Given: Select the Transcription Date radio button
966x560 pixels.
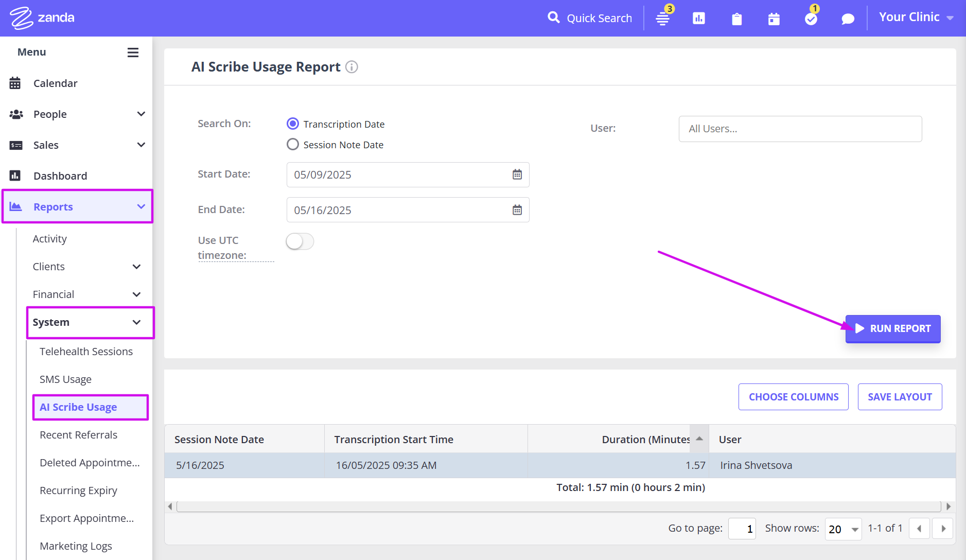Looking at the screenshot, I should [x=292, y=124].
